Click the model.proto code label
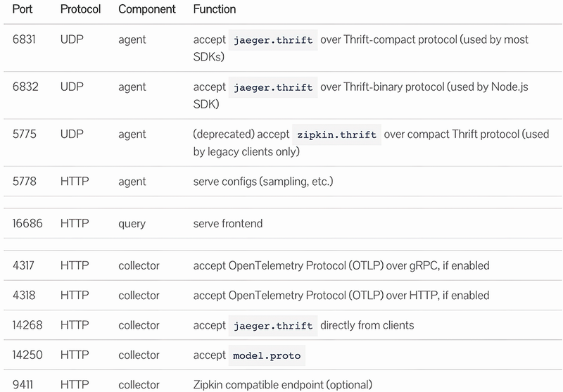This screenshot has height=392, width=563. [267, 355]
